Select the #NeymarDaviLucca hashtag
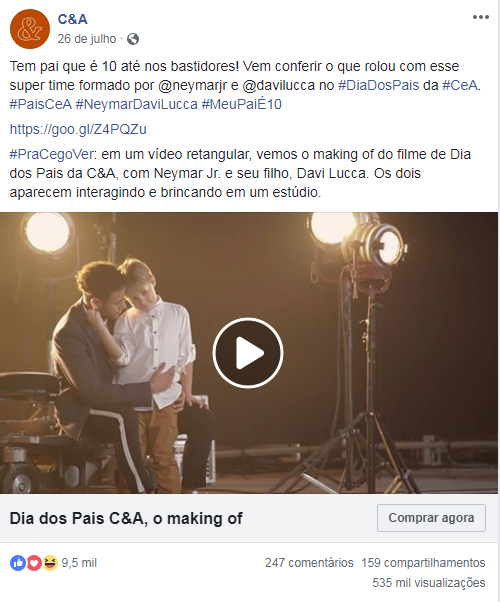Screen dimensions: 500x602 tap(137, 104)
